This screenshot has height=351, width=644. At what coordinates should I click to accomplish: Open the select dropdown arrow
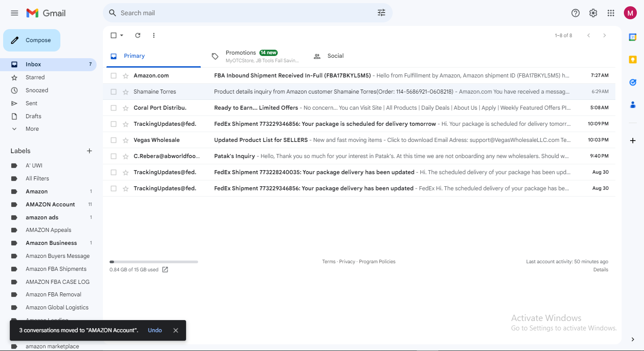click(x=122, y=35)
